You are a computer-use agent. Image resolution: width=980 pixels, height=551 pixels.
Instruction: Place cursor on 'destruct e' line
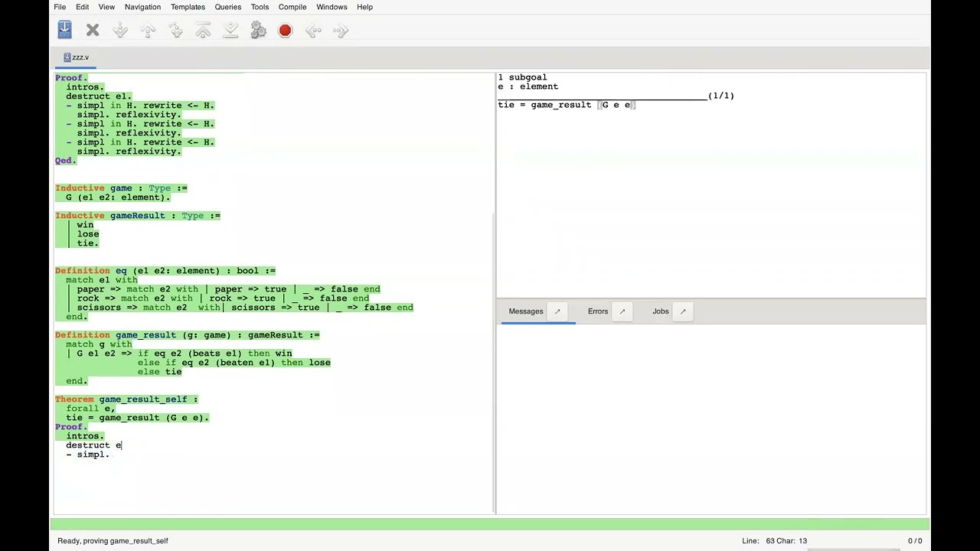(x=93, y=445)
